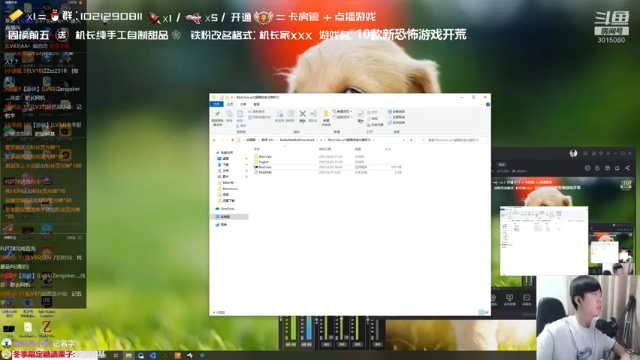This screenshot has width=640, height=360.
Task: Sort by the Name column header
Action: pos(257,149)
